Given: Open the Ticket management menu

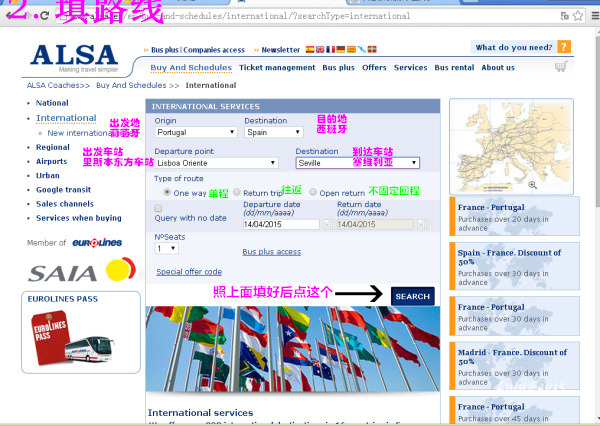Looking at the screenshot, I should 277,68.
